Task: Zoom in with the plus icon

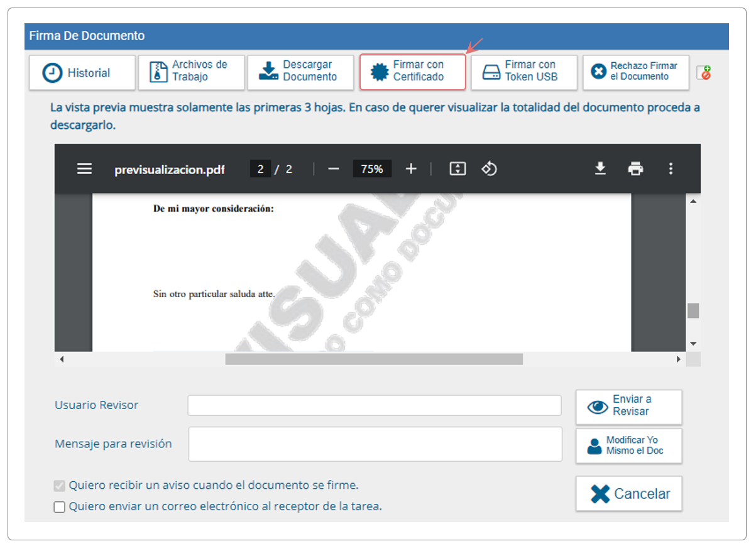Action: (411, 169)
